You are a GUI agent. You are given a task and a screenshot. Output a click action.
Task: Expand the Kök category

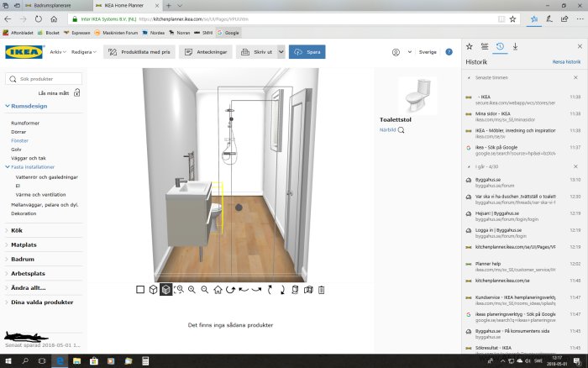tap(14, 230)
